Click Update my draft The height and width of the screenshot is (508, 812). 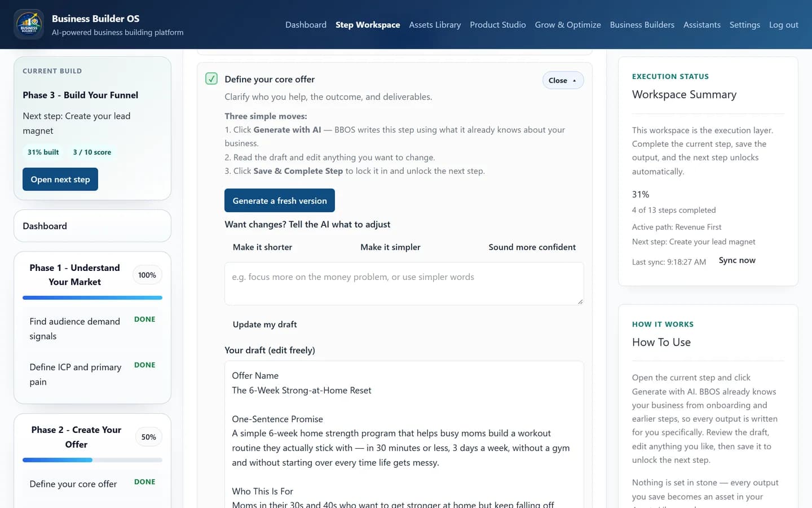pos(265,325)
